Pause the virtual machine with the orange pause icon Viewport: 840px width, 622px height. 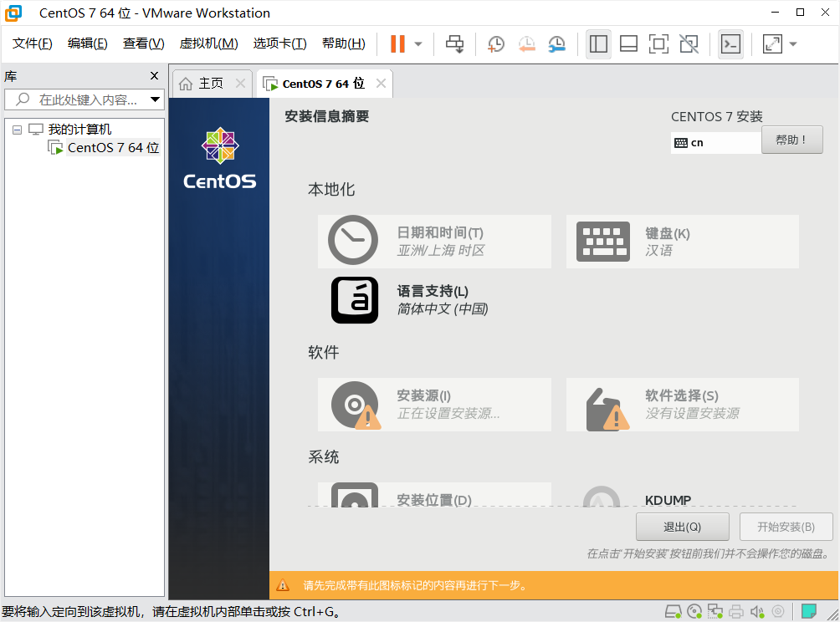tap(397, 44)
